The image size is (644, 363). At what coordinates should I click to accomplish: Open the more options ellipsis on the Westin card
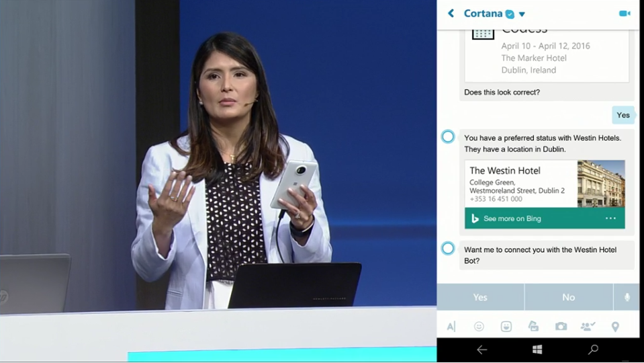click(610, 218)
